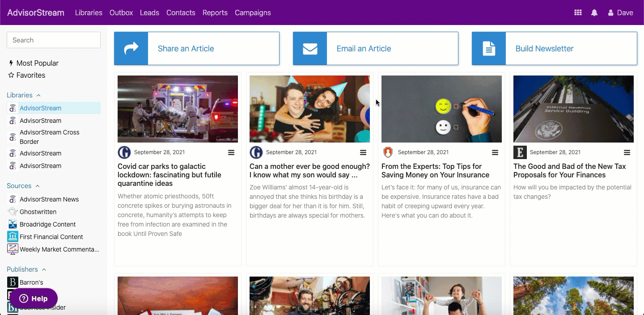This screenshot has width=644, height=315.
Task: Open options menu for Covid car parks article
Action: [x=231, y=153]
